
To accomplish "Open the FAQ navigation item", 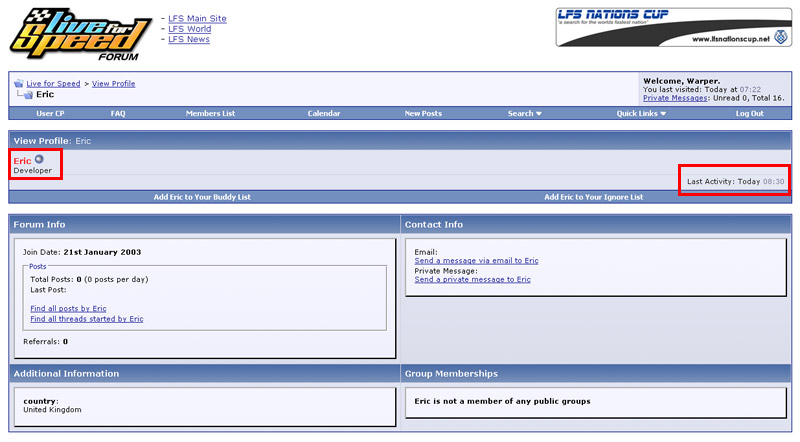I will 118,113.
